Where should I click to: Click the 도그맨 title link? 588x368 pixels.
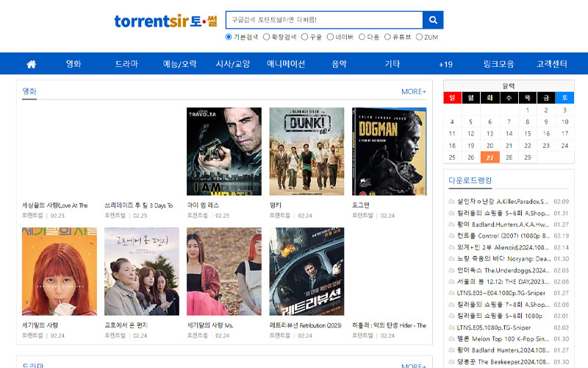(x=360, y=205)
